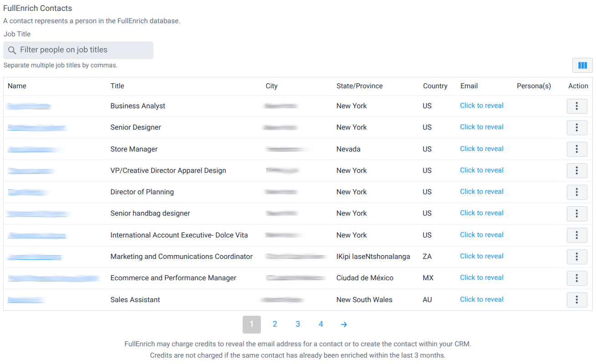Go to page 2 of contacts
596x364 pixels.
tap(275, 324)
